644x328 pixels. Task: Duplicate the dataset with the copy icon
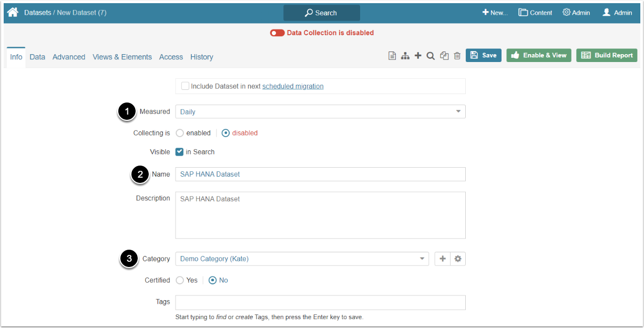tap(444, 56)
